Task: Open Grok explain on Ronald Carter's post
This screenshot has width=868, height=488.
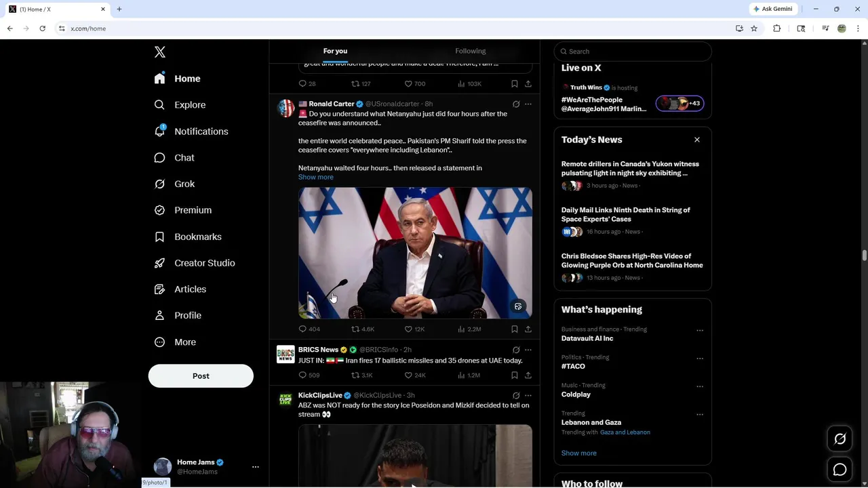Action: tap(516, 104)
